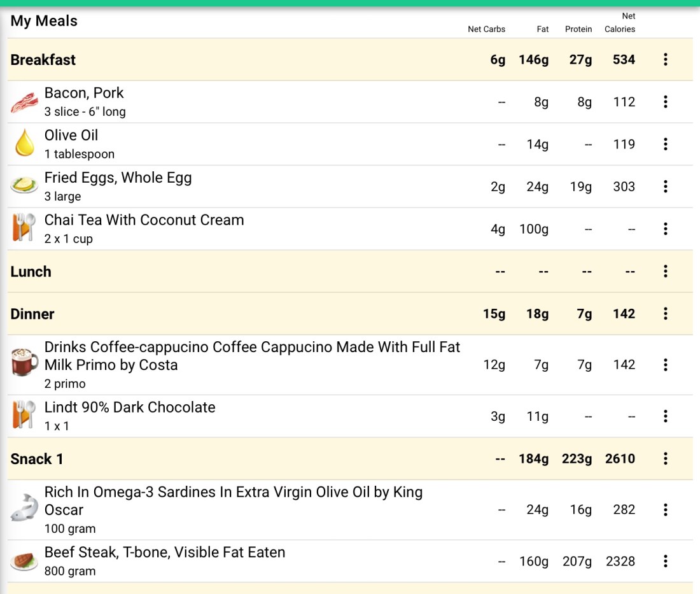Click the Costa cappuccino cup icon
700x594 pixels.
click(x=25, y=363)
